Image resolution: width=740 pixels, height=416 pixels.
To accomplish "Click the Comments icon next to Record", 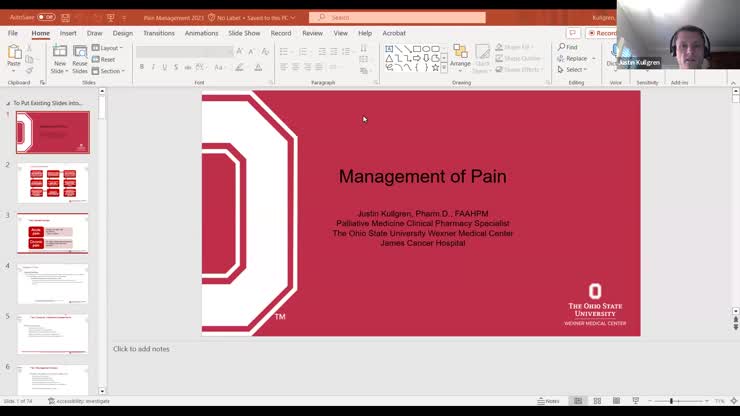I will [572, 33].
